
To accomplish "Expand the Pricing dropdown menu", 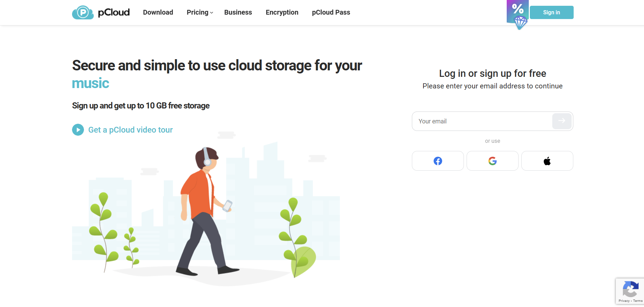I will pyautogui.click(x=200, y=12).
